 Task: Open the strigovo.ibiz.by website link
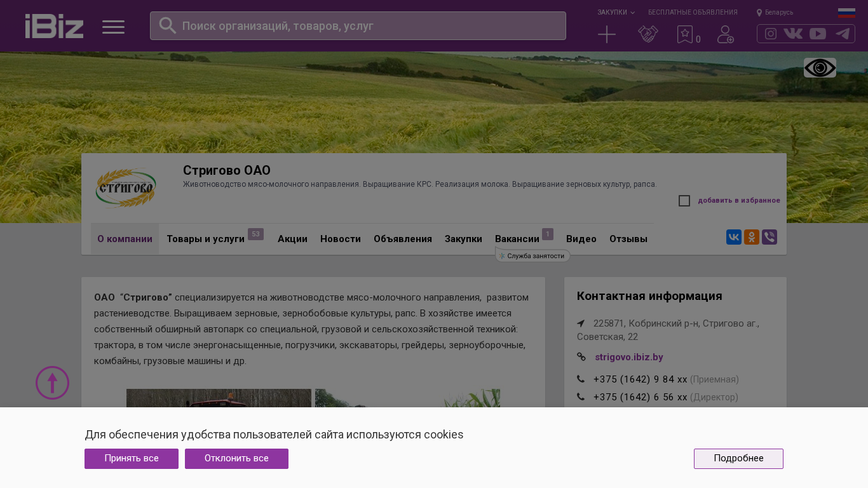pyautogui.click(x=629, y=357)
